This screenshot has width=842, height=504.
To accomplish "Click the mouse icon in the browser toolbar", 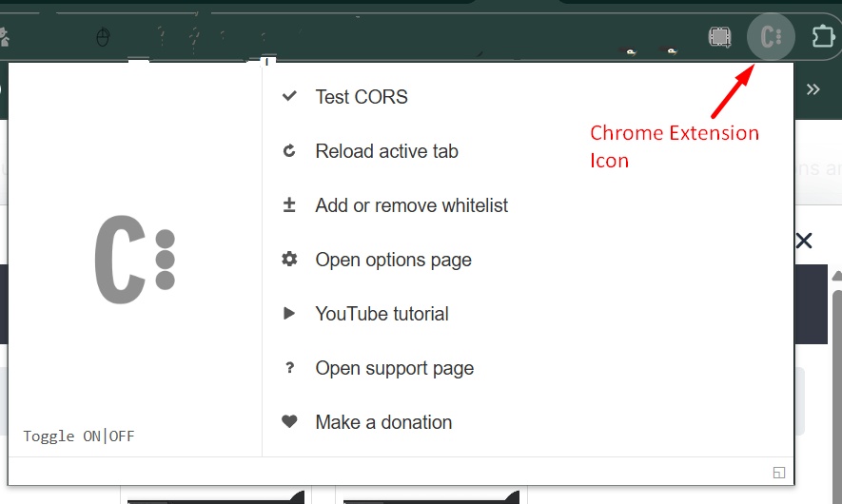I will [103, 37].
